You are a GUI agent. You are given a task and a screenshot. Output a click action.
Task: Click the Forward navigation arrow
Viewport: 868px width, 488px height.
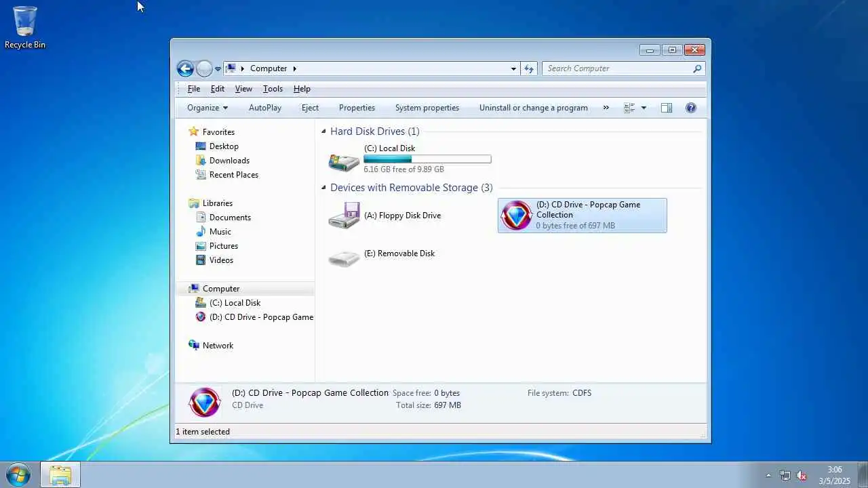pos(204,68)
